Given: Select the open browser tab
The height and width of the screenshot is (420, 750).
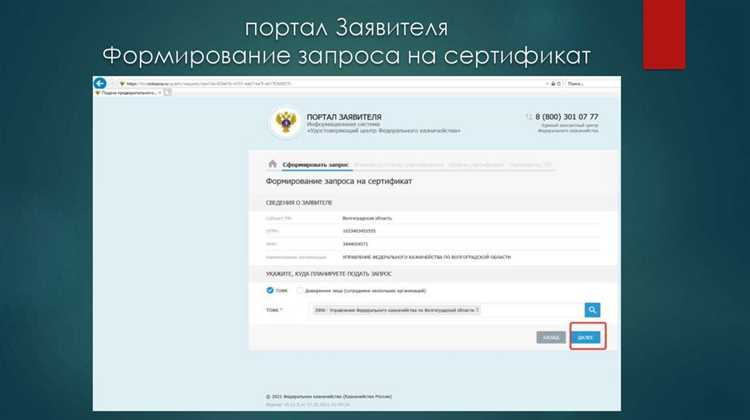Looking at the screenshot, I should 128,93.
